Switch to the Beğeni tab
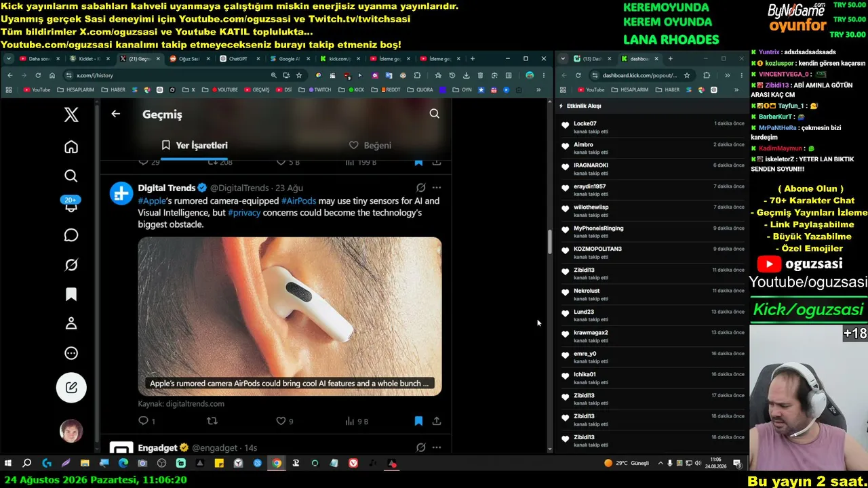Viewport: 868px width, 488px height. coord(370,145)
